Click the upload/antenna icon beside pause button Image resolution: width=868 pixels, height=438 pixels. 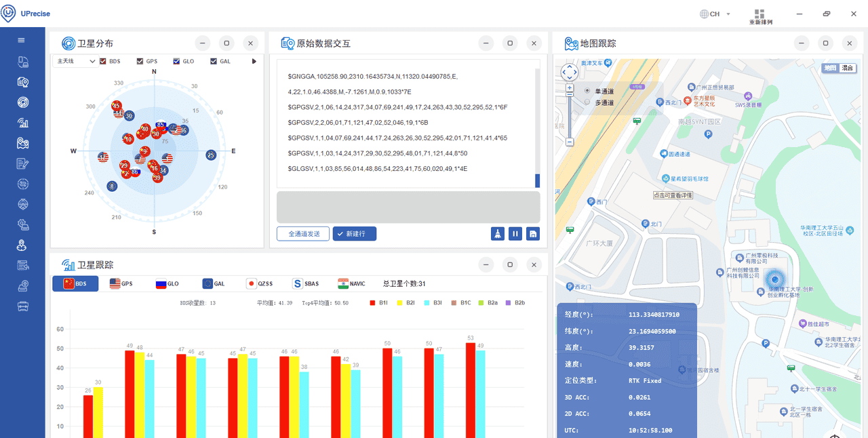[x=498, y=233]
